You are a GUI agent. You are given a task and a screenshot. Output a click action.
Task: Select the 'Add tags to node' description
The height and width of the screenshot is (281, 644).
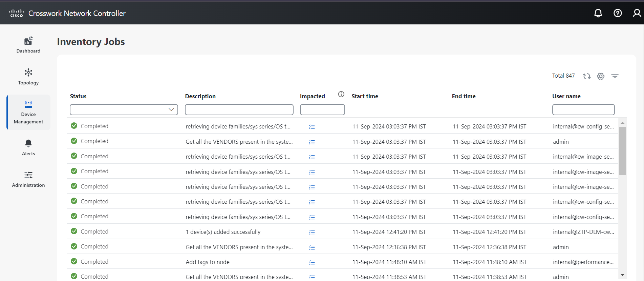[208, 262]
